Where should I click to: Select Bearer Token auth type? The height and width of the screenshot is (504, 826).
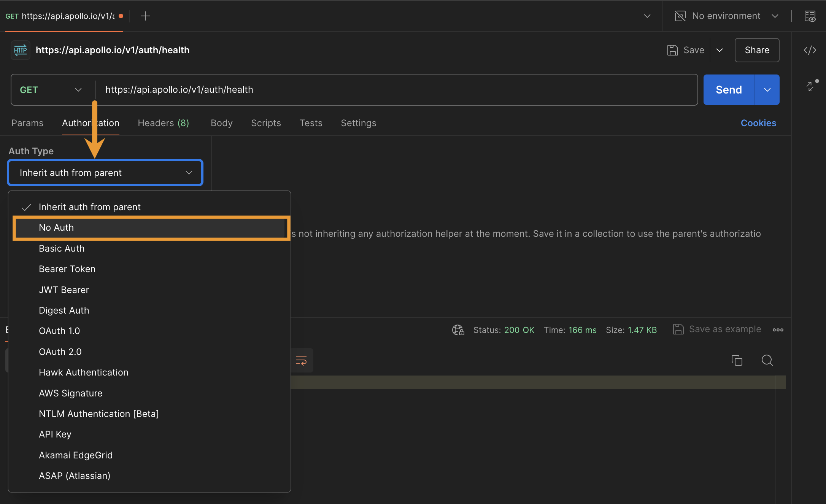tap(67, 269)
